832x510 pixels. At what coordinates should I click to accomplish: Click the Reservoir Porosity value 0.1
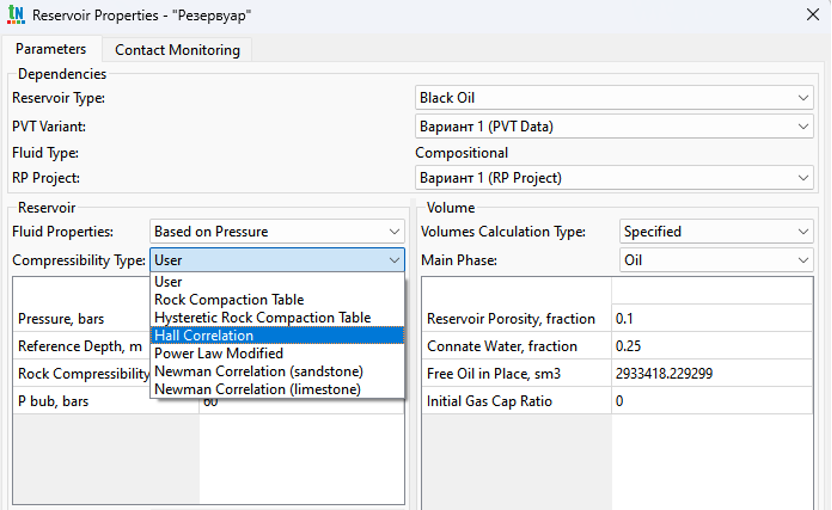(x=712, y=318)
